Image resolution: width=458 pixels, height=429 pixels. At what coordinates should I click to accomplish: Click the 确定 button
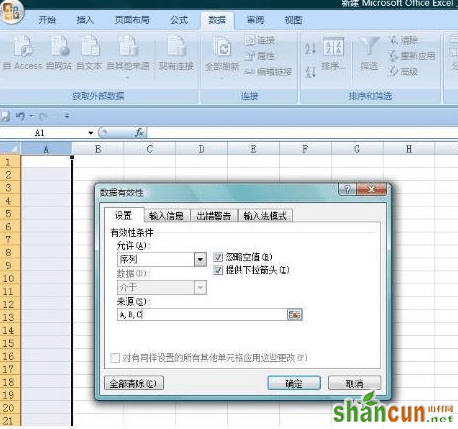coord(294,383)
